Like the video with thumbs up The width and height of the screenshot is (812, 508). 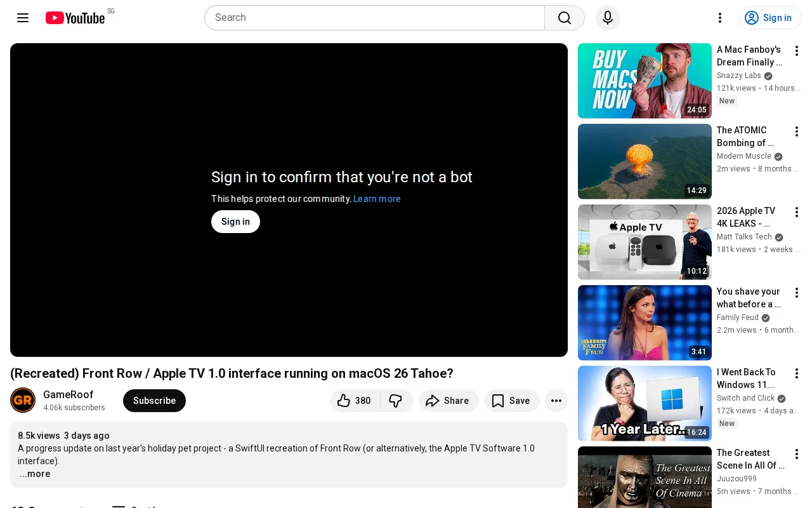[355, 401]
